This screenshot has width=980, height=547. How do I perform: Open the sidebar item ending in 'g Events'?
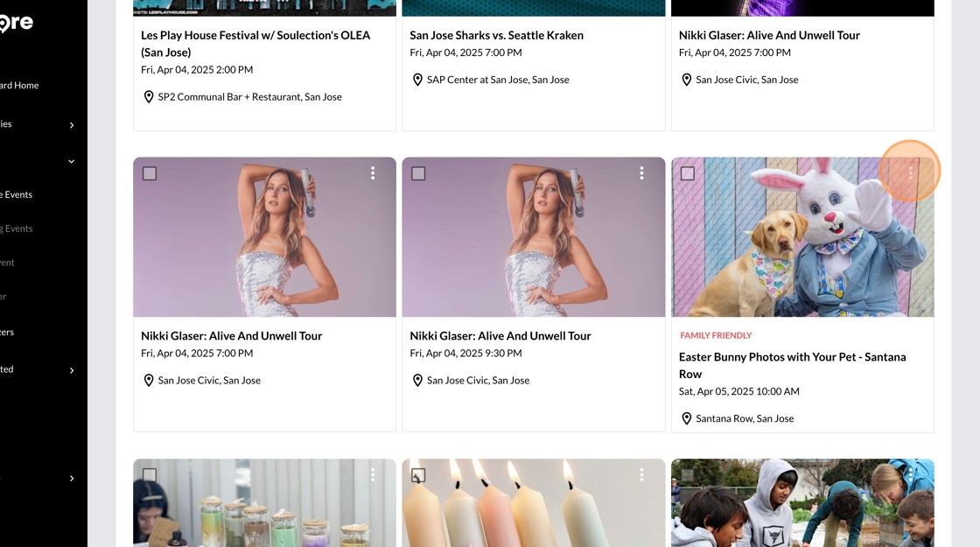[17, 228]
